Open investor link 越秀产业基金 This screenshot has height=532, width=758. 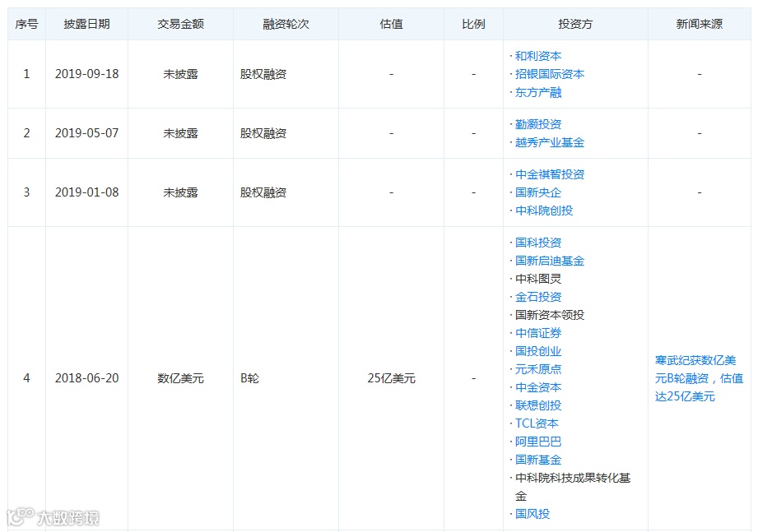click(x=550, y=142)
